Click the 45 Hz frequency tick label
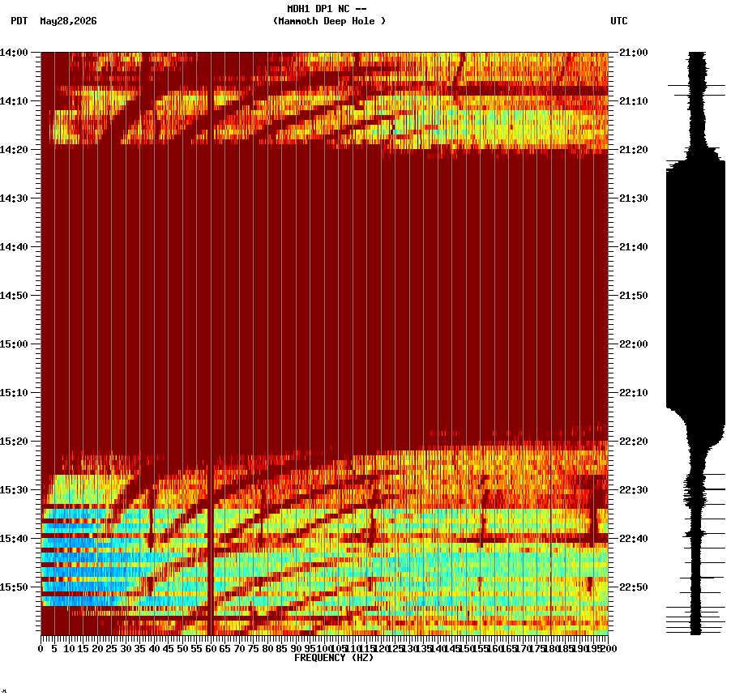This screenshot has width=731, height=700. [x=169, y=649]
